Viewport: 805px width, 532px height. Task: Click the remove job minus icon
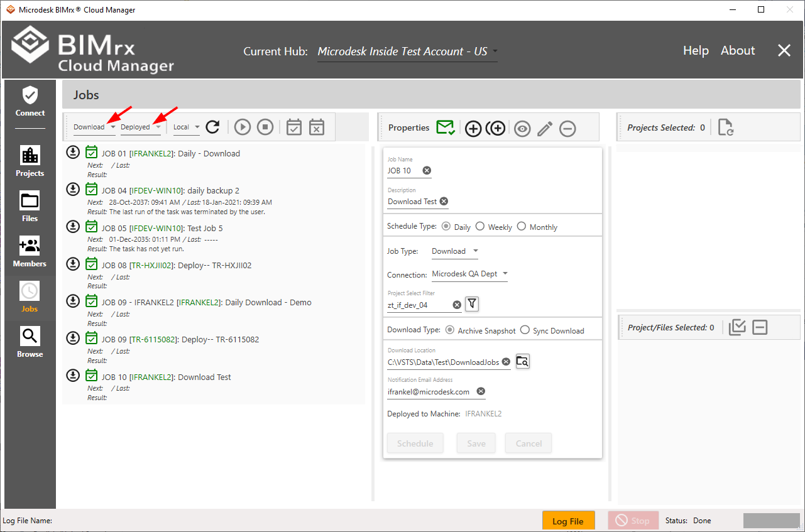(x=567, y=128)
